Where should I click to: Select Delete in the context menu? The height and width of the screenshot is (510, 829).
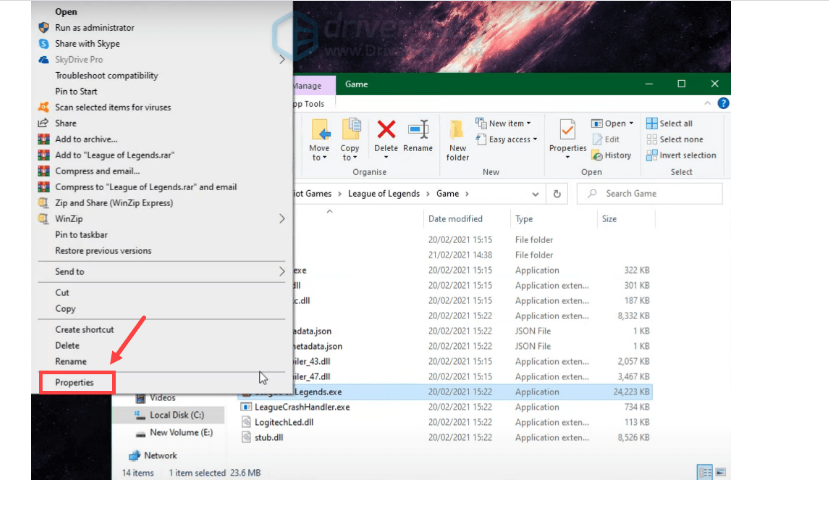(x=67, y=345)
